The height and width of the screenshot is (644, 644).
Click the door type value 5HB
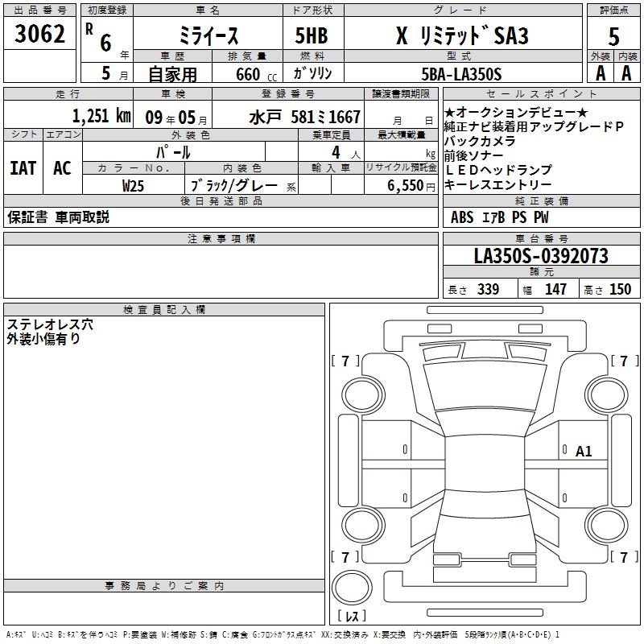[312, 35]
